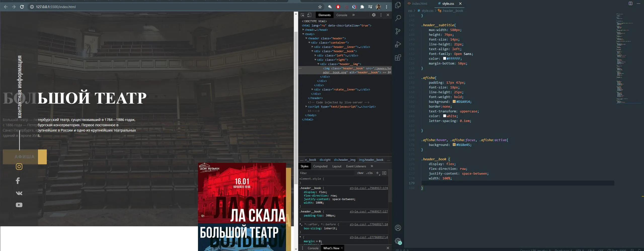The height and width of the screenshot is (251, 644).
Task: Expand the script type="text/javascript" node
Action: pyautogui.click(x=306, y=107)
